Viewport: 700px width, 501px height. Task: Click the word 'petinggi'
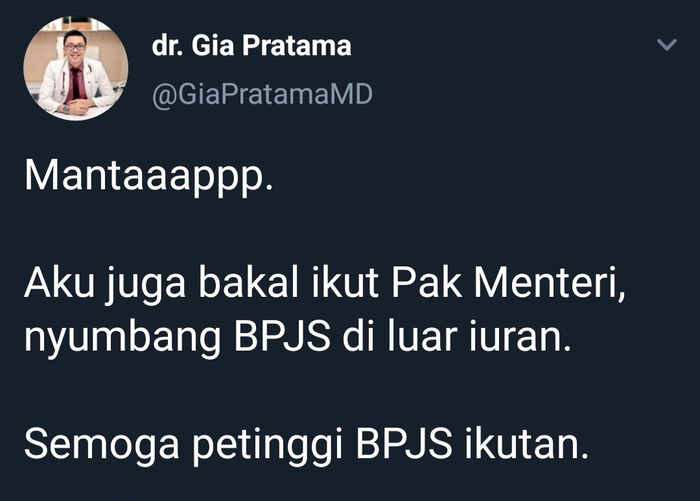click(267, 446)
